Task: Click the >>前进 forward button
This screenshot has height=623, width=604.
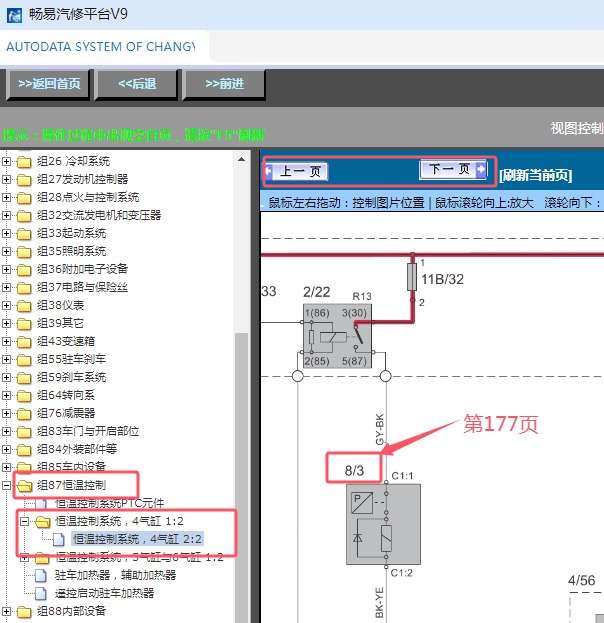Action: 225,84
